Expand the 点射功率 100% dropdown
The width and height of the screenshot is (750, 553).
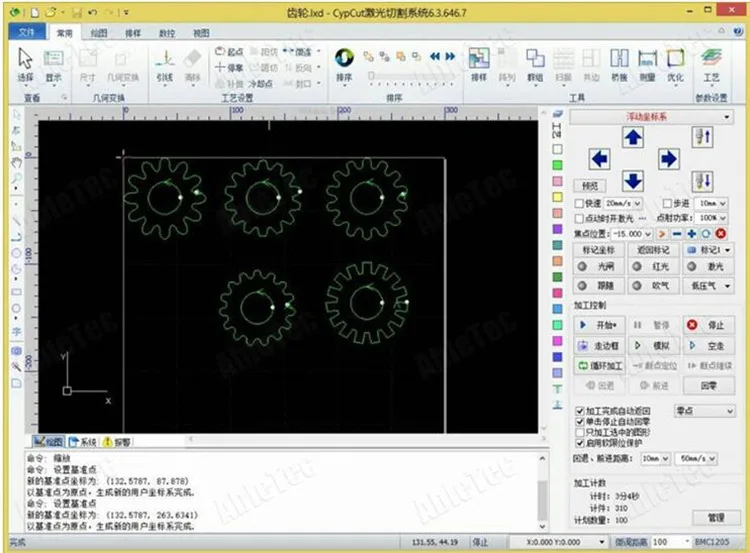coord(722,217)
